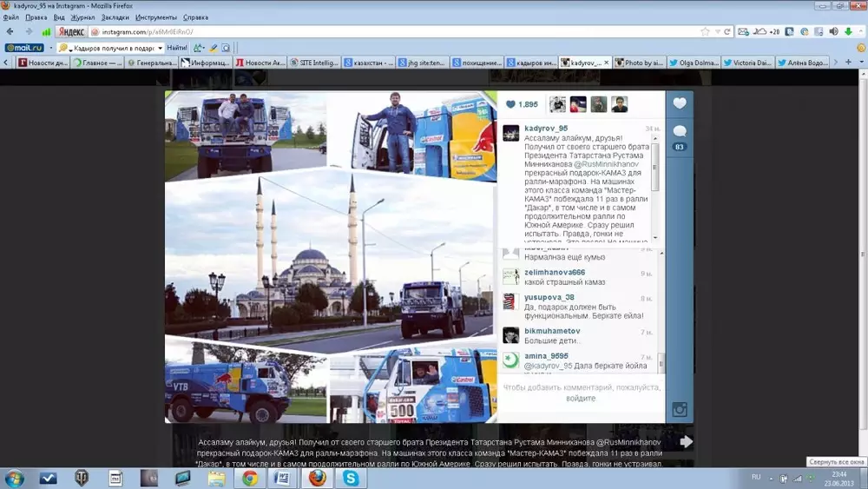The width and height of the screenshot is (868, 489).
Task: Open Google Chrome from the taskbar
Action: 250,478
